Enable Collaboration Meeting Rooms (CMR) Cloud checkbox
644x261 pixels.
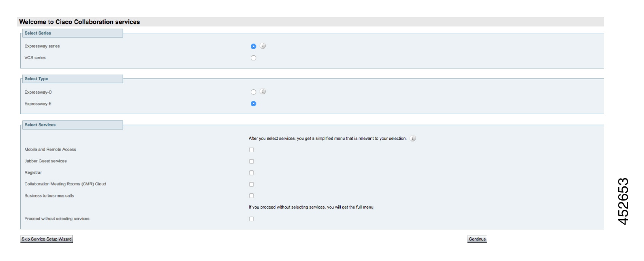tap(252, 184)
